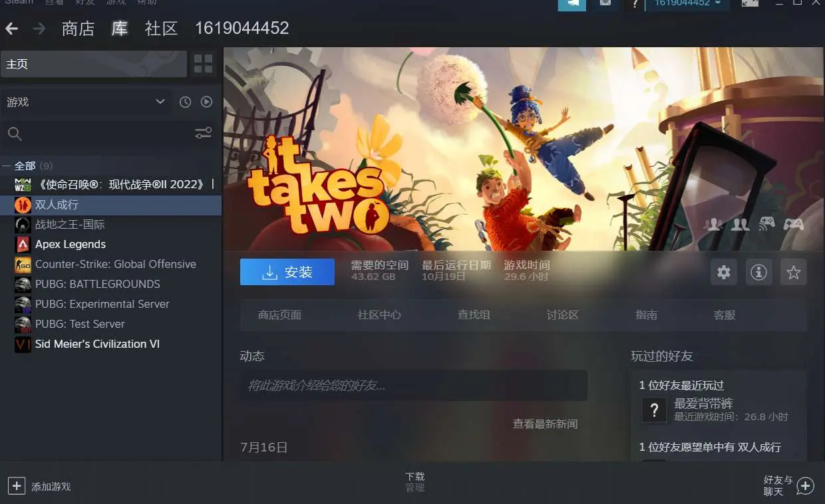
Task: Click 主页 home button
Action: [x=94, y=64]
